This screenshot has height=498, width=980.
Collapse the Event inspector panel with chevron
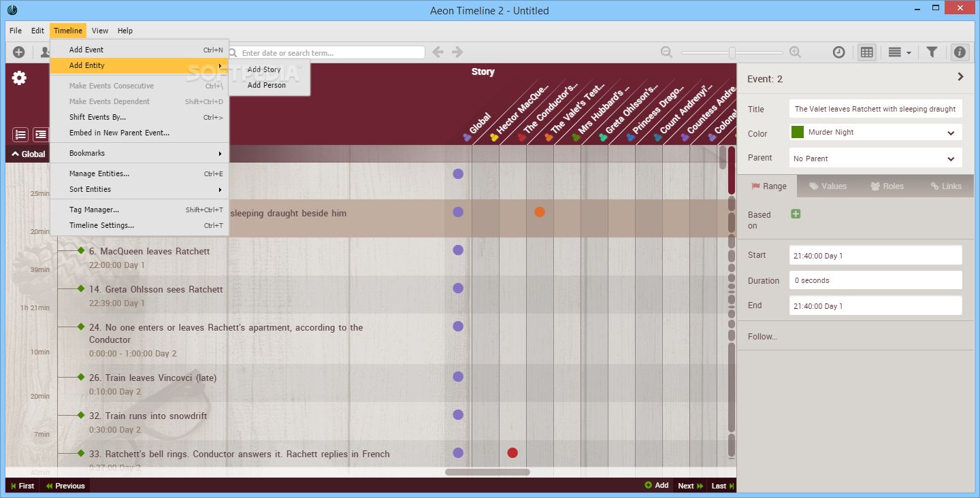(960, 77)
